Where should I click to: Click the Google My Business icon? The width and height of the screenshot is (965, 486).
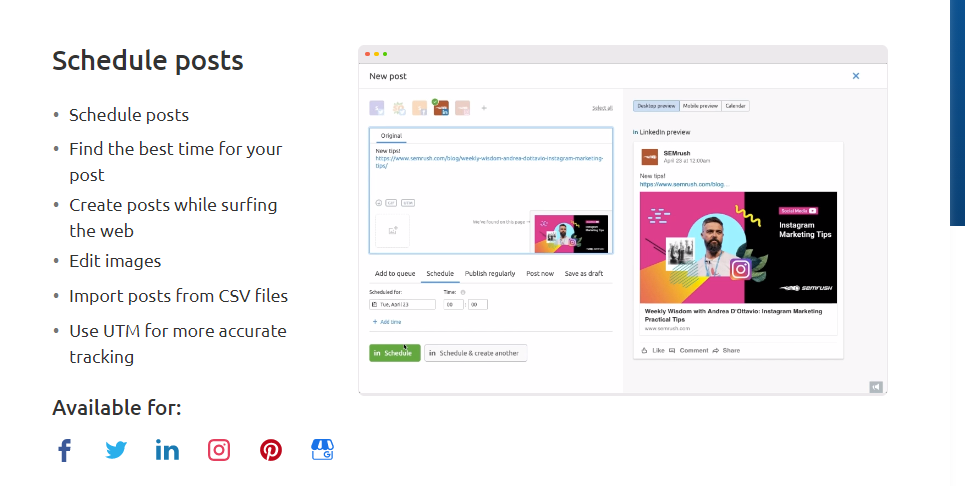click(322, 450)
